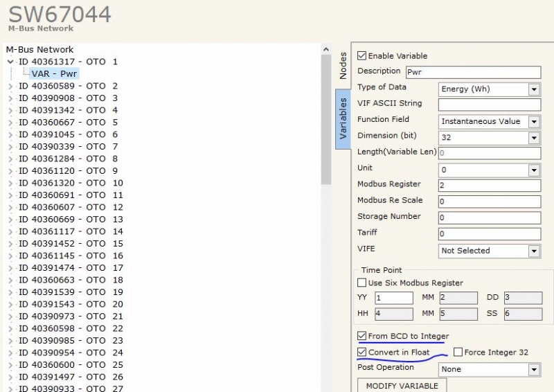Viewport: 554px width, 392px height.
Task: Expand node ID 40361320 OTO 10
Action: pyautogui.click(x=10, y=183)
